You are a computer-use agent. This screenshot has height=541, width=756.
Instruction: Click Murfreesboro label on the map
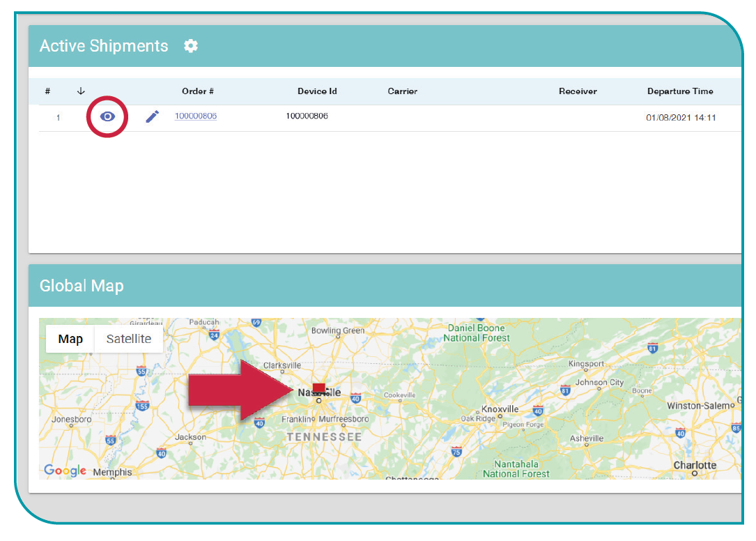coord(344,419)
